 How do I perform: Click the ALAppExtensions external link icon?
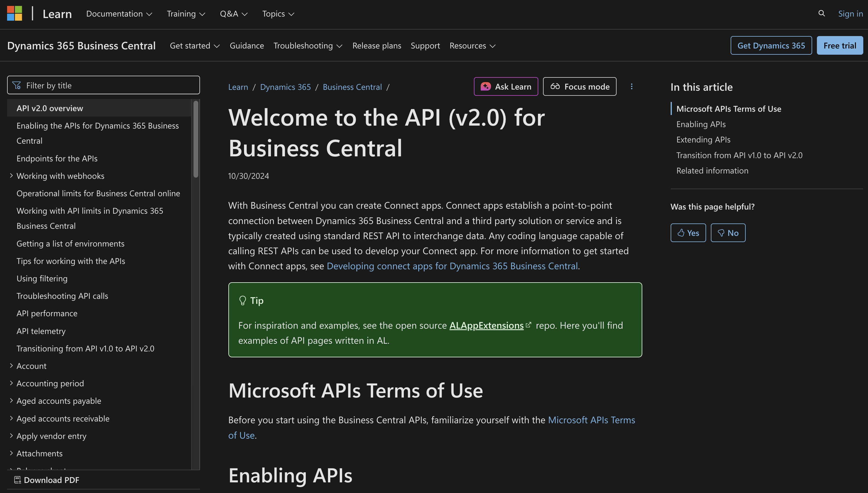click(x=529, y=325)
